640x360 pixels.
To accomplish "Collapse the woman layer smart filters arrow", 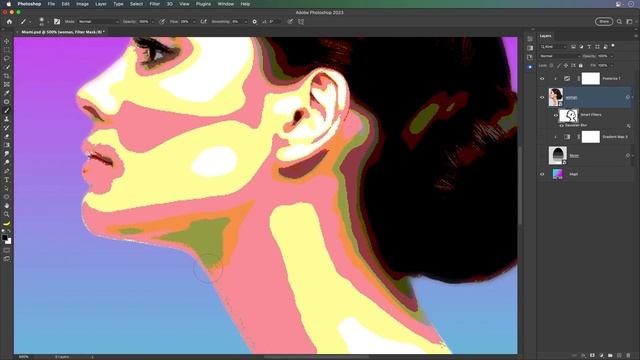I will coord(633,97).
